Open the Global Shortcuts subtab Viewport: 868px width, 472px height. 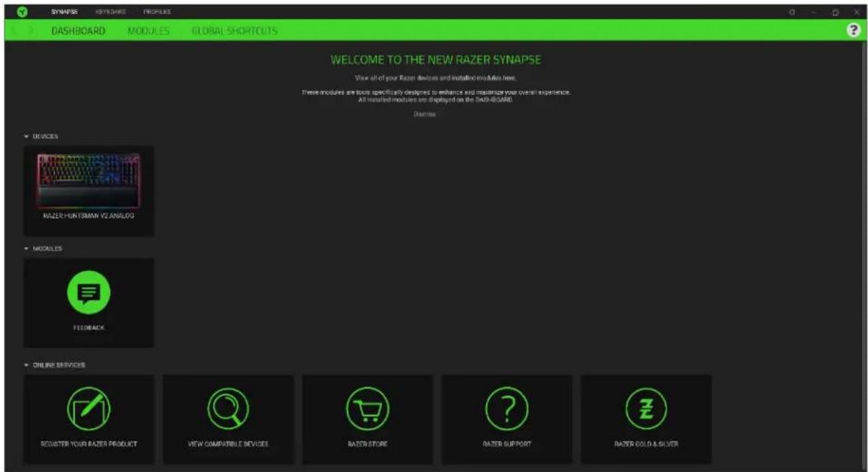click(x=234, y=31)
